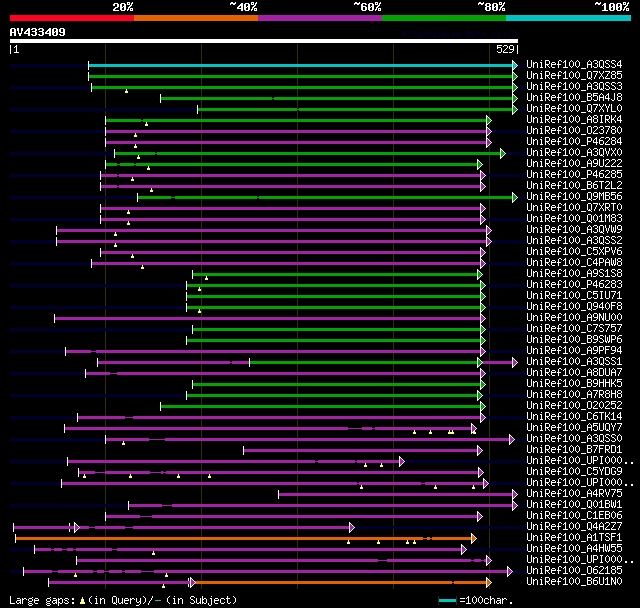Select the UniRef100_C7S757 label

[x=574, y=329]
